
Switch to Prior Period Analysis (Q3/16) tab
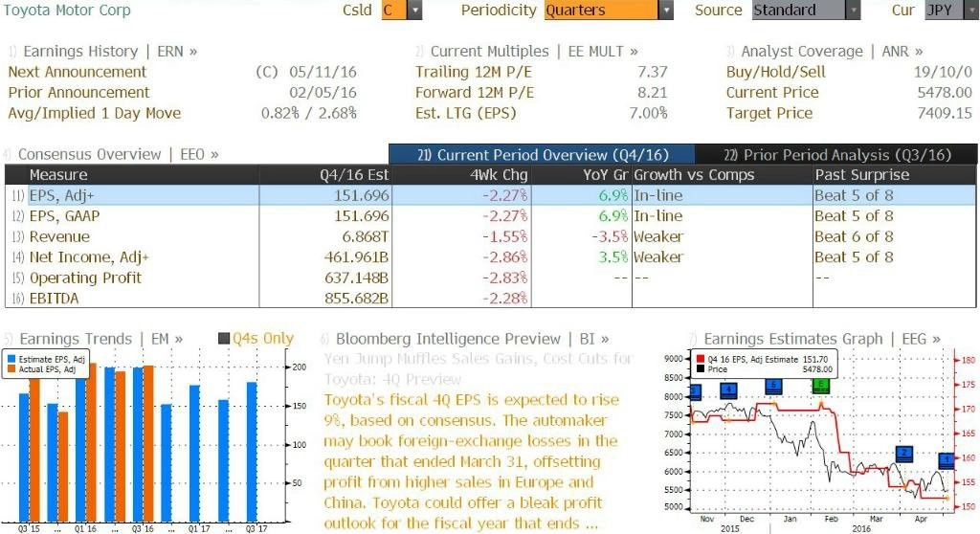tap(836, 154)
